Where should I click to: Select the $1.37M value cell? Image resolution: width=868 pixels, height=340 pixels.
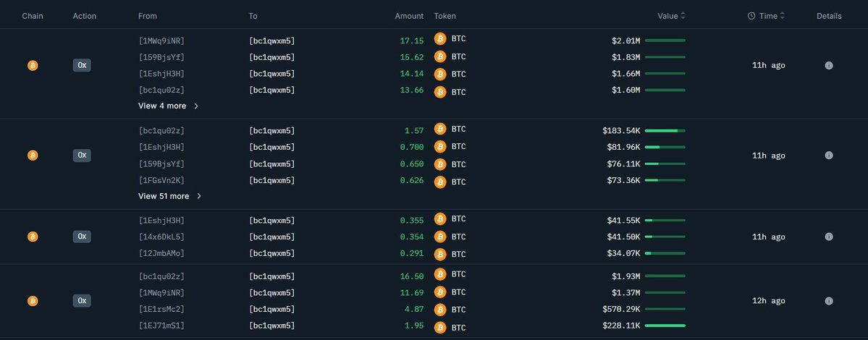(626, 293)
